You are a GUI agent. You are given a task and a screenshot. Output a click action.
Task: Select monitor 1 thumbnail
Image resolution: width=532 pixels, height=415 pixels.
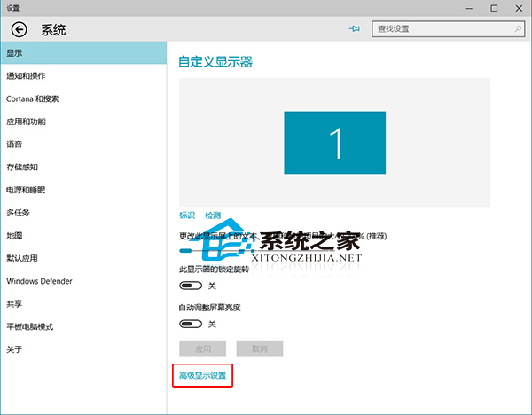[x=334, y=143]
